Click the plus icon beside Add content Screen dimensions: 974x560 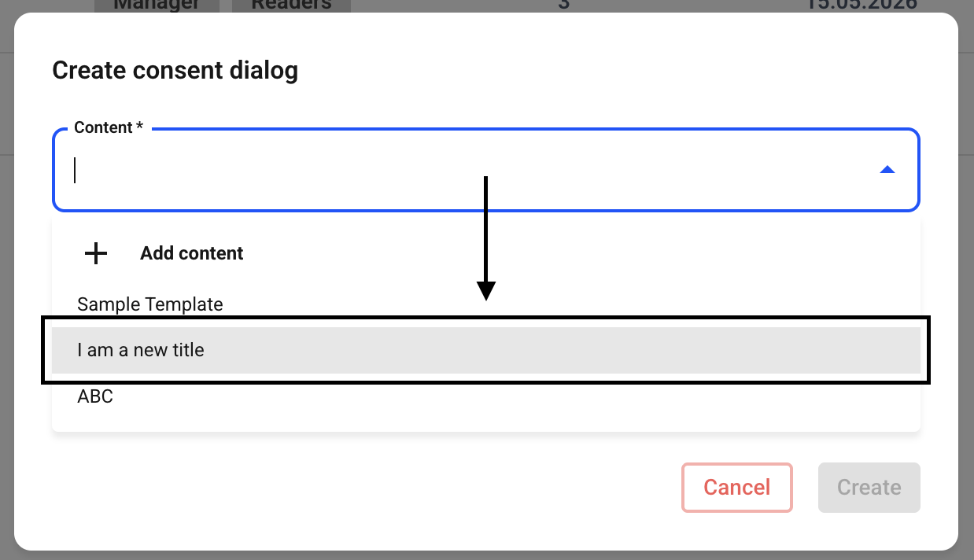[95, 253]
